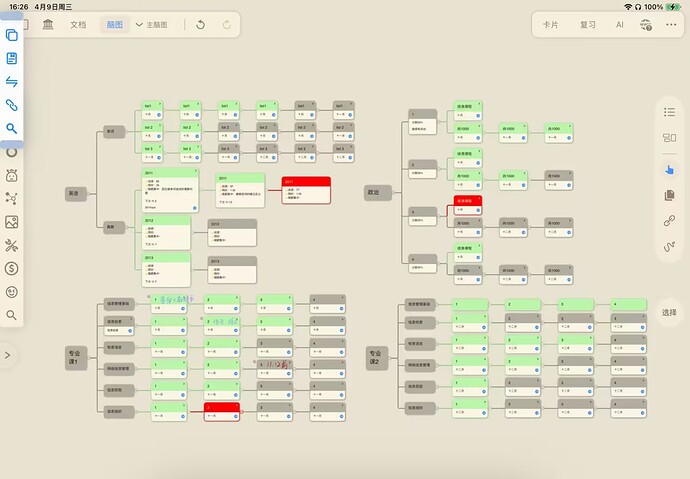Image resolution: width=690 pixels, height=479 pixels.
Task: Select the 专业课1 root node
Action: pos(76,358)
